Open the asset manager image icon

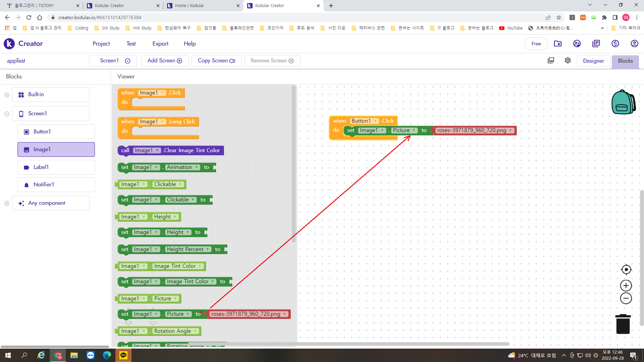coord(551,60)
